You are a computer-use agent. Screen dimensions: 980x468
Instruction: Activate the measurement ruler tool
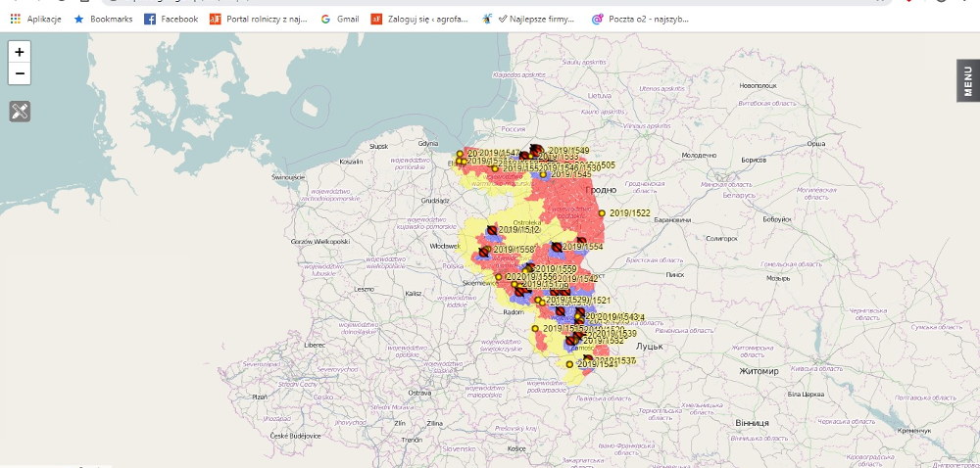pos(20,111)
